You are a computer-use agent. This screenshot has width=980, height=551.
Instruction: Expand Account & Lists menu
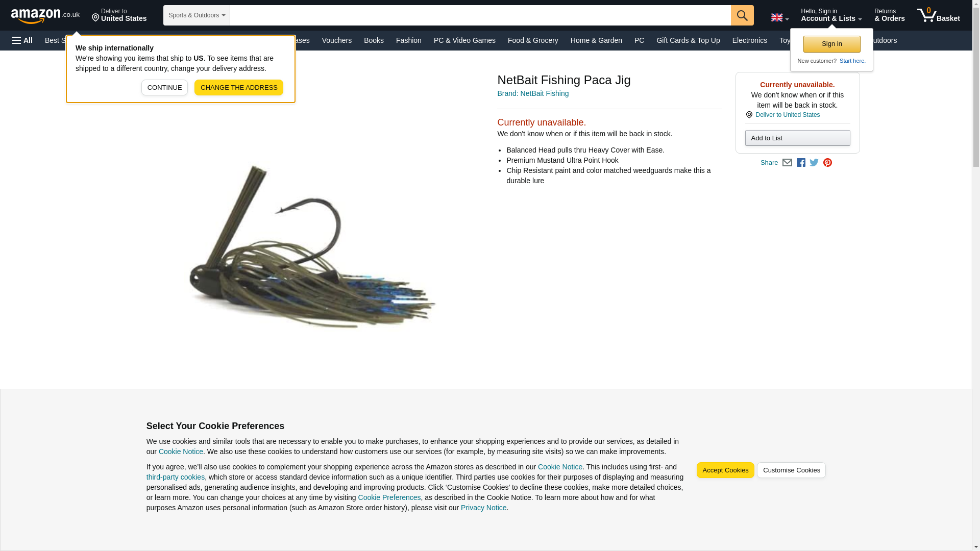coord(831,15)
